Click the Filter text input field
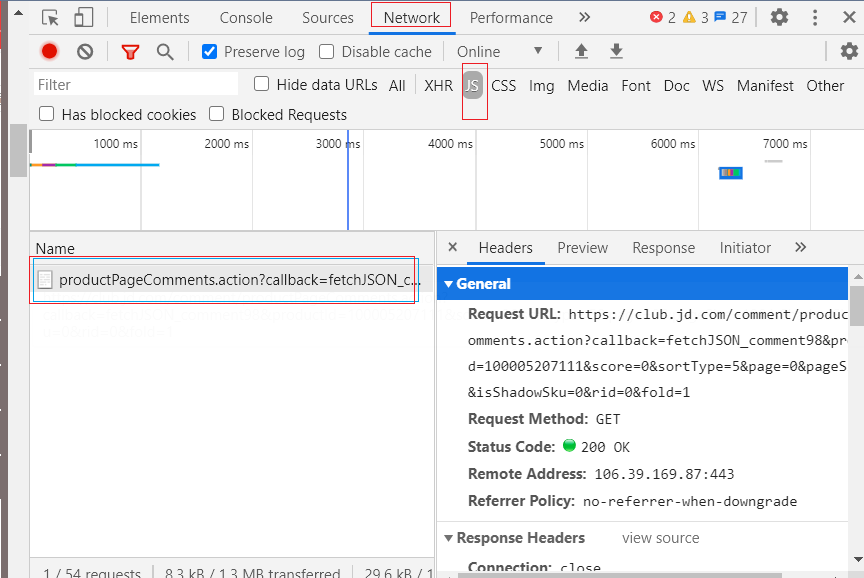Screen dimensions: 864x578 tap(135, 85)
